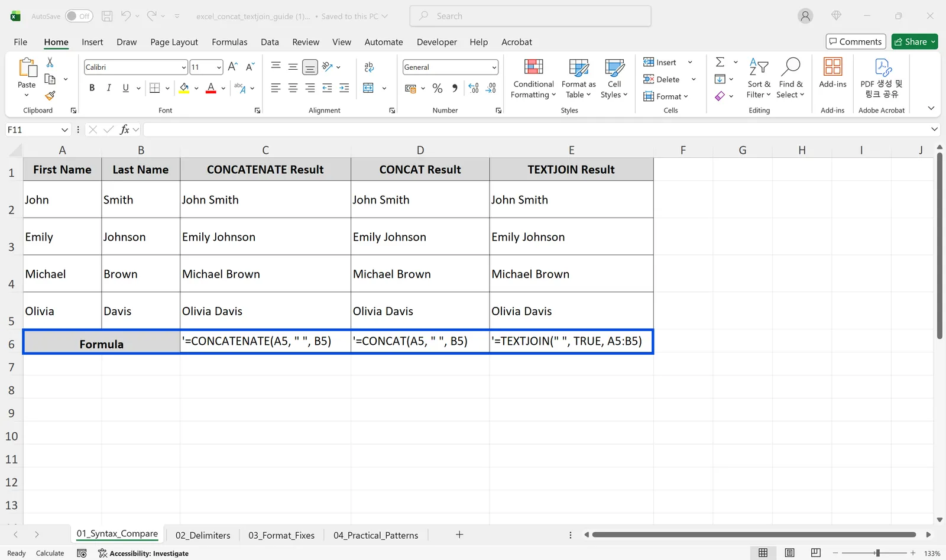The image size is (946, 560).
Task: Expand the formula bar
Action: pos(934,130)
